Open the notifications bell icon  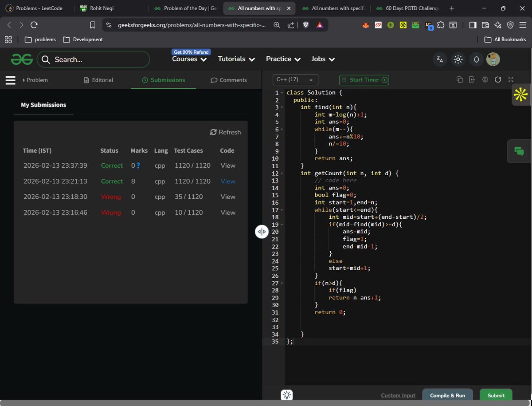click(476, 59)
